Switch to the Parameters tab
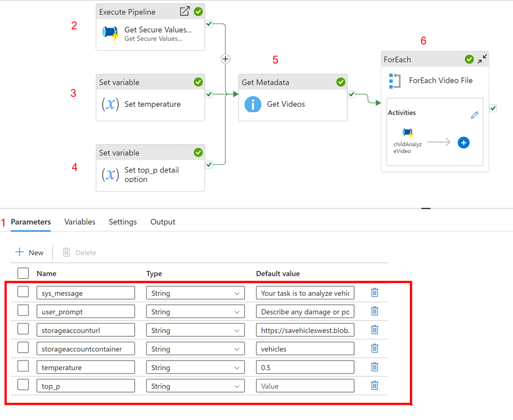 tap(31, 222)
